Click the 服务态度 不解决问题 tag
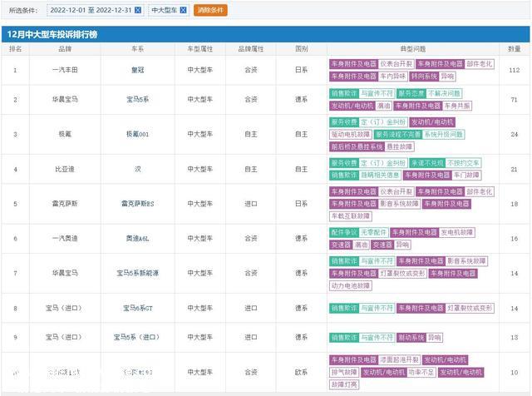The height and width of the screenshot is (396, 532). click(429, 93)
